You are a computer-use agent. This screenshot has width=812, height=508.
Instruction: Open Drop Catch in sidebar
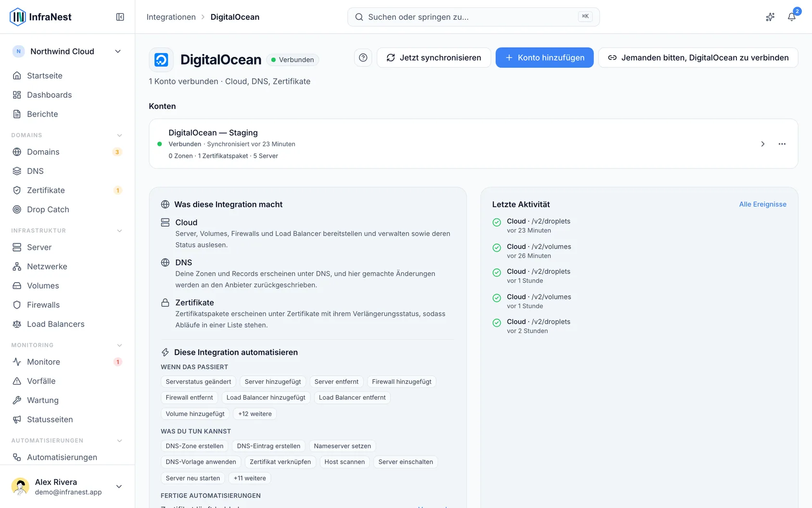tap(67, 209)
